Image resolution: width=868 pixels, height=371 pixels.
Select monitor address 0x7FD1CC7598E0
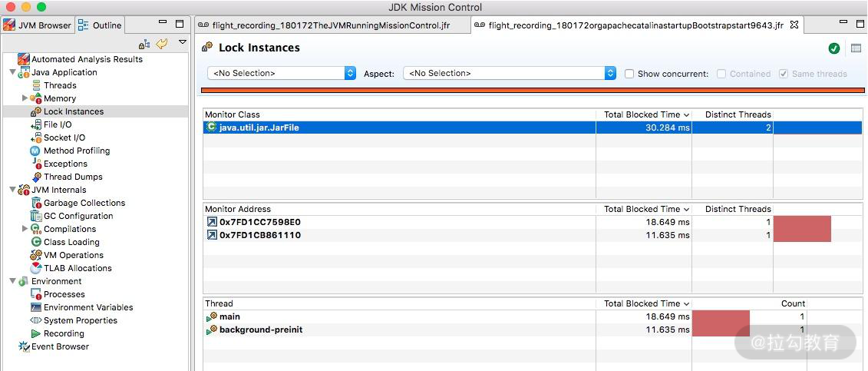[x=259, y=222]
